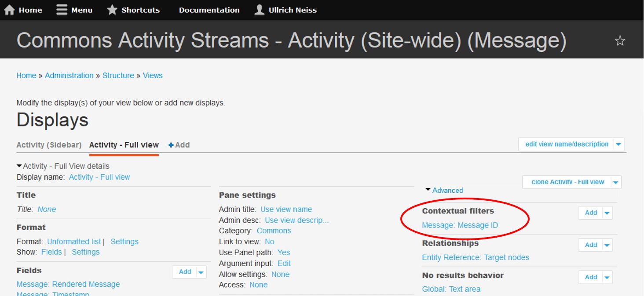Open the clone Activity - Full view dropdown arrow

click(x=616, y=182)
